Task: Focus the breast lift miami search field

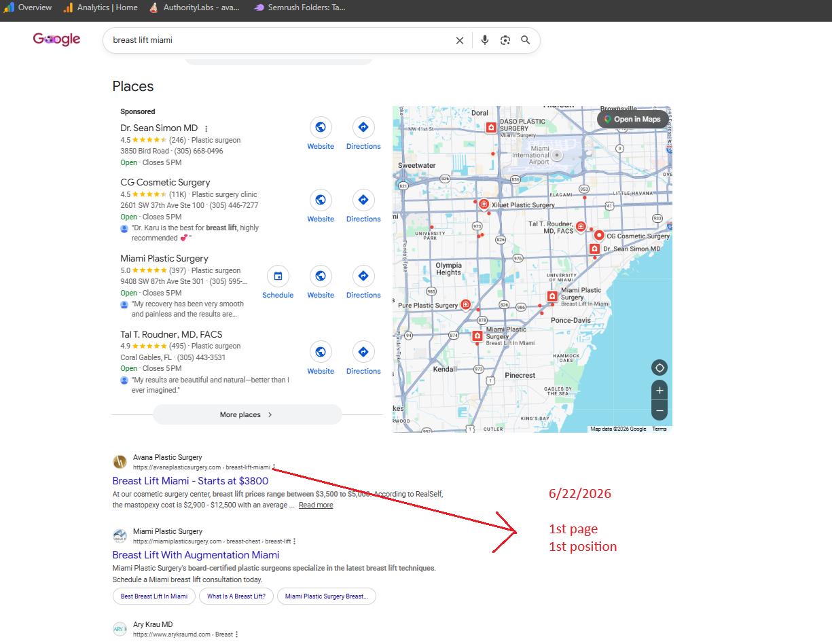Action: point(280,40)
